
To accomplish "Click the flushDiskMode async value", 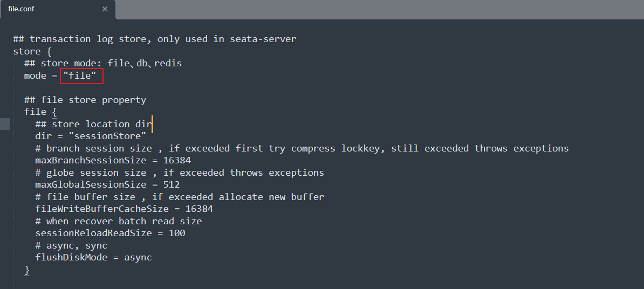I will coord(138,258).
